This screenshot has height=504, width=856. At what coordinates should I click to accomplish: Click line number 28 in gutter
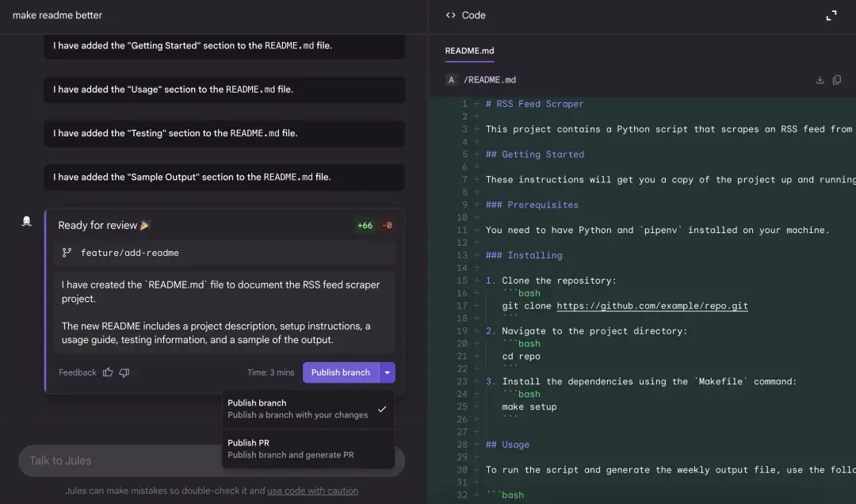pos(462,445)
